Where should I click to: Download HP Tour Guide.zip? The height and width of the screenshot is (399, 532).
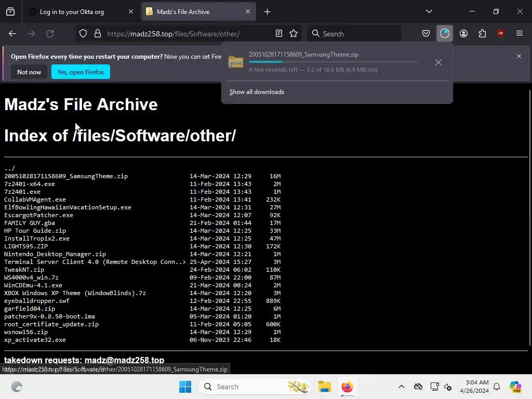pos(35,231)
